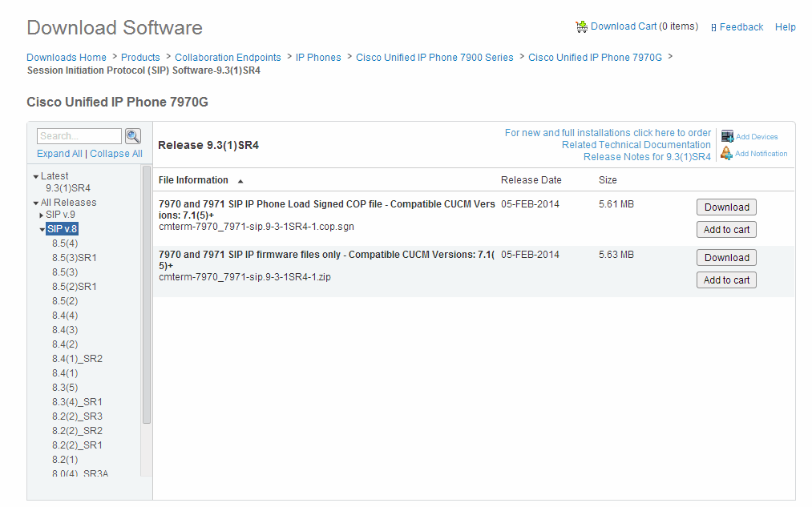Click the Size column header

coord(608,180)
